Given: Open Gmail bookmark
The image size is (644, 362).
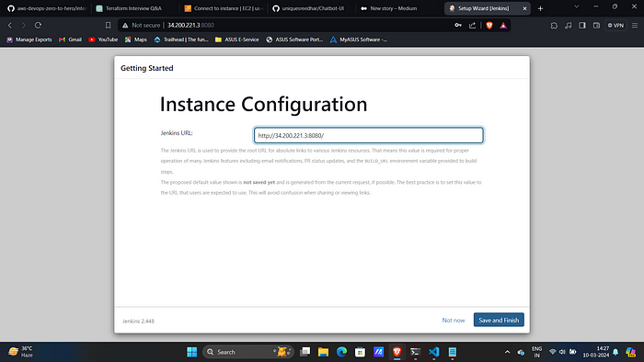Looking at the screenshot, I should tap(70, 40).
